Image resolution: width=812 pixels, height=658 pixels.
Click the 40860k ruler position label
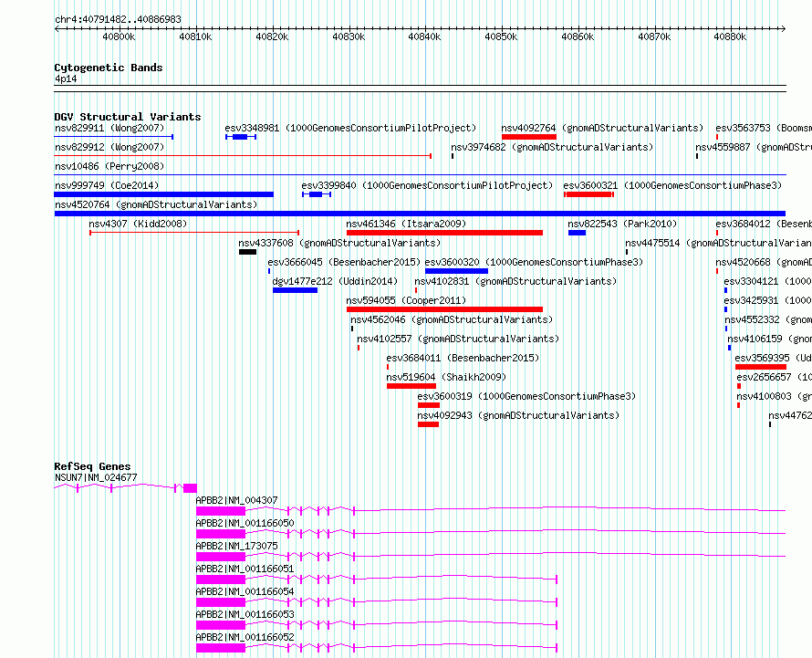(578, 37)
